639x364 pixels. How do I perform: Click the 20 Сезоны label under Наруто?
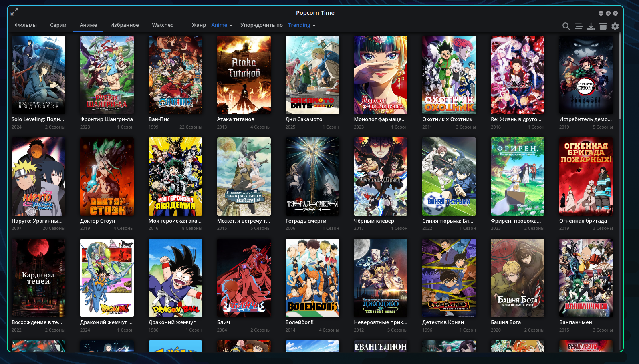pos(54,228)
